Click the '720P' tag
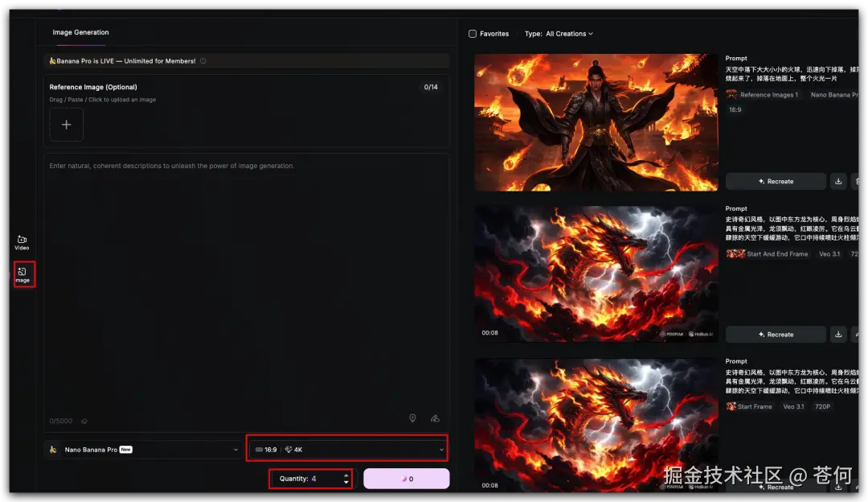The width and height of the screenshot is (868, 502). tap(822, 406)
